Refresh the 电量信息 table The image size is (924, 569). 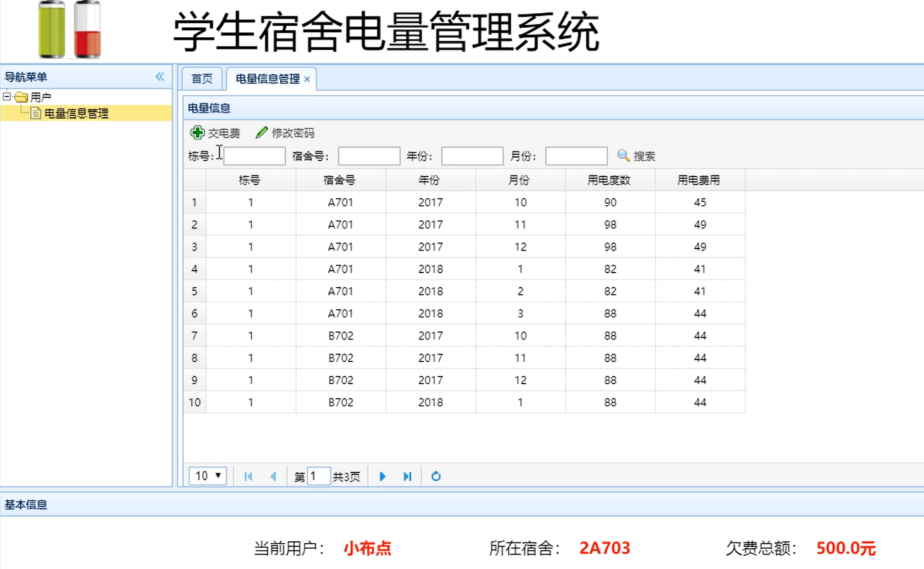[436, 476]
